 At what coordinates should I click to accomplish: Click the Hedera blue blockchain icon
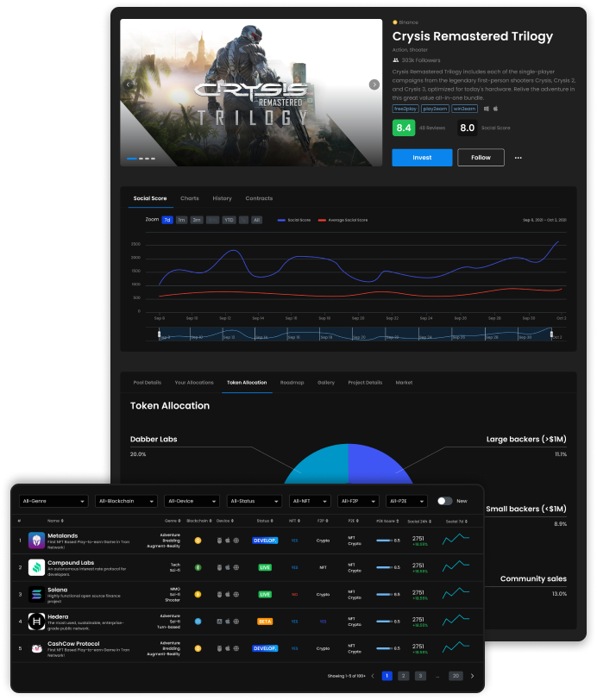point(198,622)
